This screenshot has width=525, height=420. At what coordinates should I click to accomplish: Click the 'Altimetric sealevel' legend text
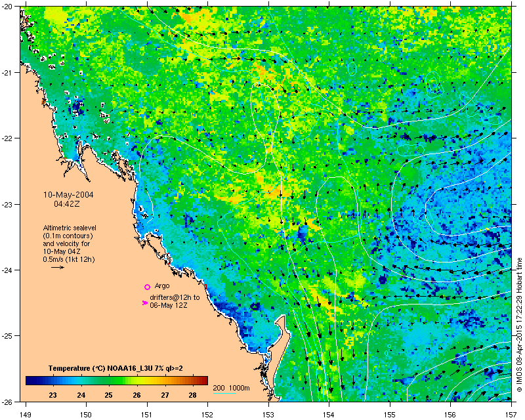click(x=70, y=228)
